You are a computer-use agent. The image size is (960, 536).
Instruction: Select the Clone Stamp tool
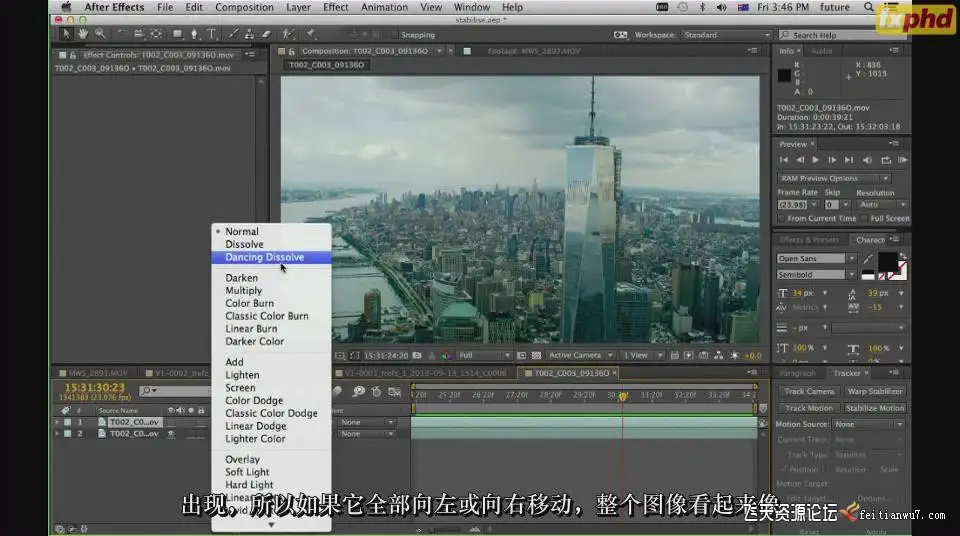click(249, 34)
